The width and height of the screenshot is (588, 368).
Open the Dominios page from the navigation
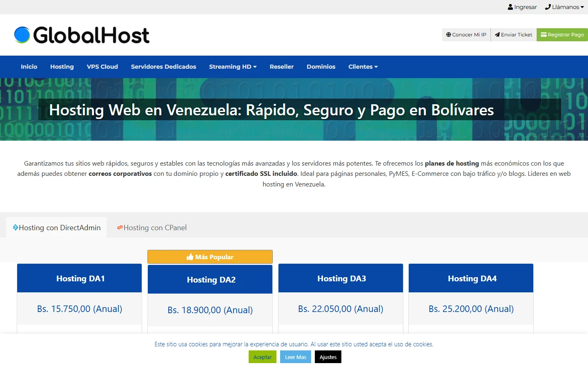[x=321, y=67]
